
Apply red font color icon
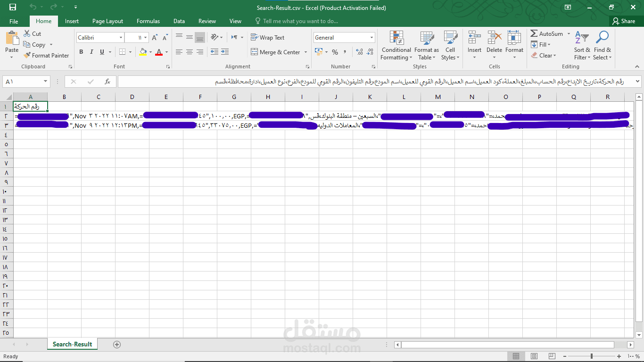tap(159, 52)
